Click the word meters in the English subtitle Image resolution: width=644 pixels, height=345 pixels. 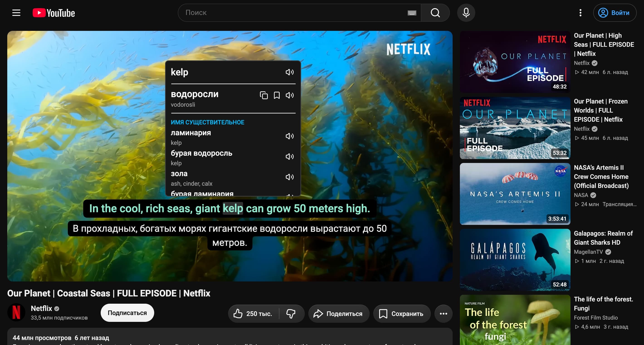click(326, 208)
